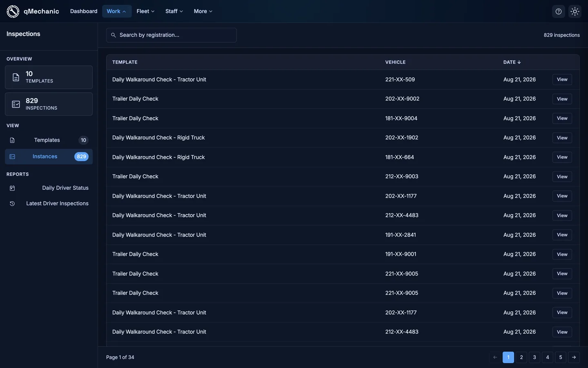The height and width of the screenshot is (368, 588).
Task: Expand the Work menu
Action: [x=116, y=11]
